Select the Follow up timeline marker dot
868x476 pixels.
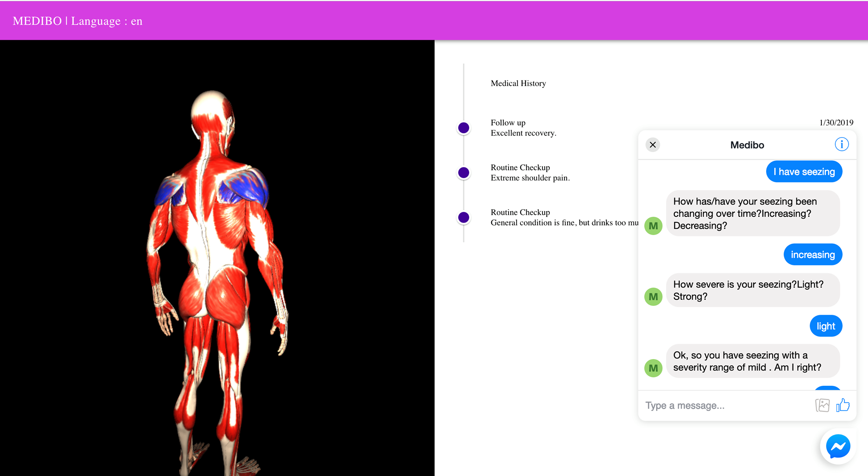tap(464, 128)
